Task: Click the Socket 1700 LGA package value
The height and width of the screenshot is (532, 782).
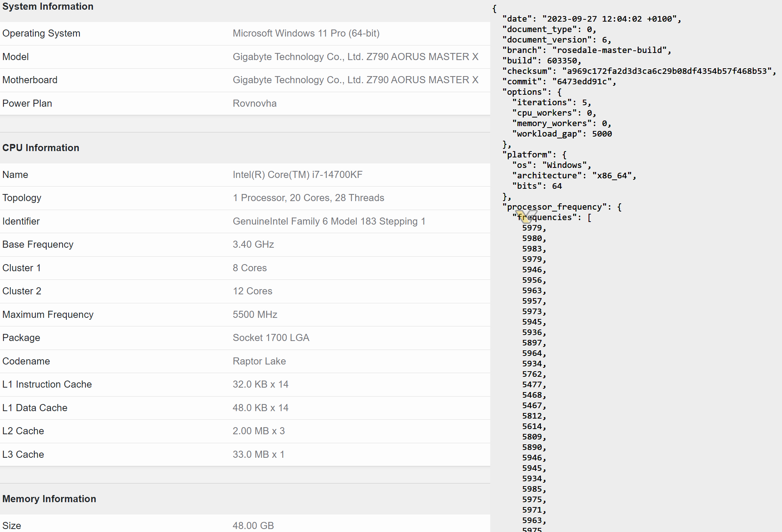Action: [271, 338]
